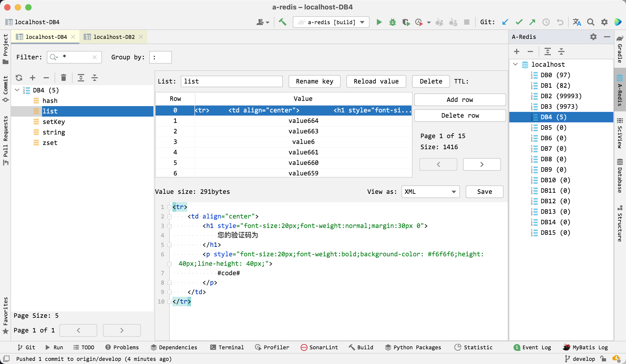Open A-Redis panel settings gear
The height and width of the screenshot is (364, 626).
593,37
